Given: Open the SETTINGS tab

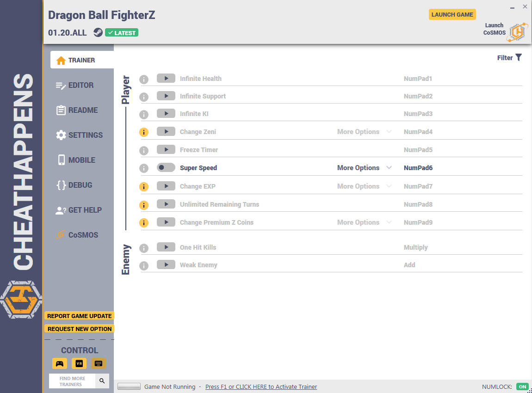Looking at the screenshot, I should pos(79,135).
